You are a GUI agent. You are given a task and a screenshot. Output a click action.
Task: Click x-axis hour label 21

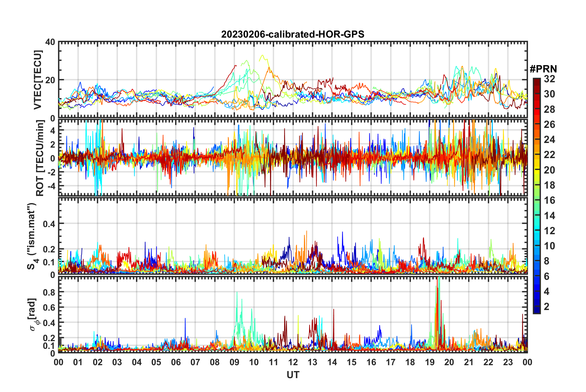469,362
